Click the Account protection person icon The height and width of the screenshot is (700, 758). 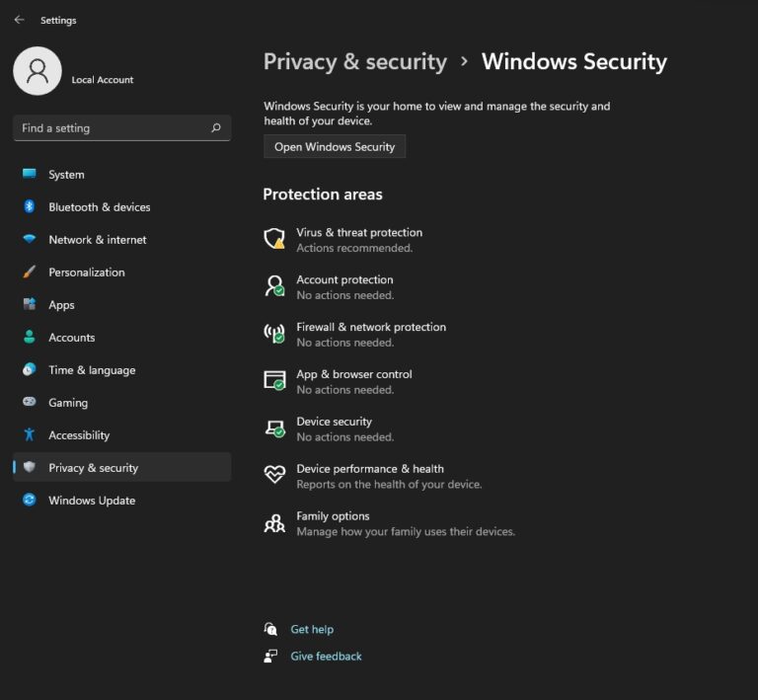(x=274, y=285)
